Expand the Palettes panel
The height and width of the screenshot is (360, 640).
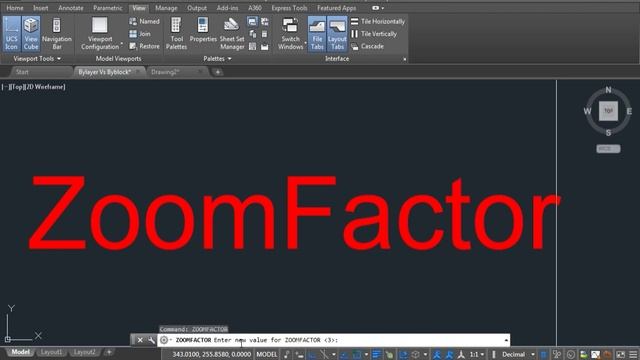coord(217,59)
